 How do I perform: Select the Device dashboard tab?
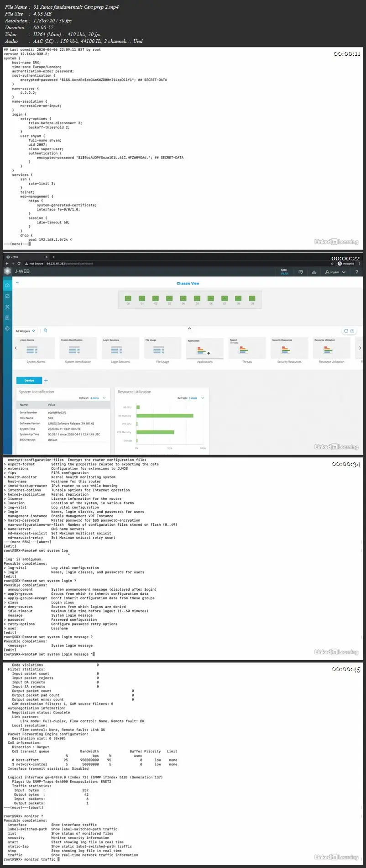point(29,380)
